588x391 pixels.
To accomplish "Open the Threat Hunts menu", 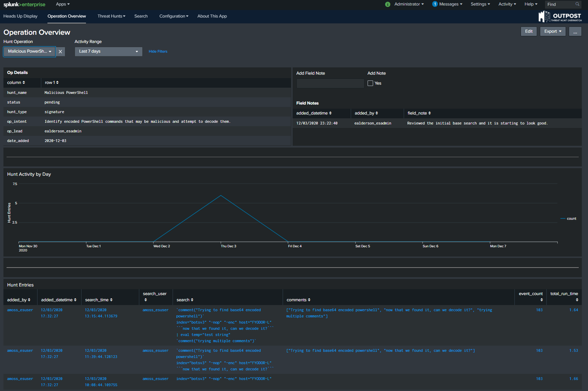I will click(111, 16).
